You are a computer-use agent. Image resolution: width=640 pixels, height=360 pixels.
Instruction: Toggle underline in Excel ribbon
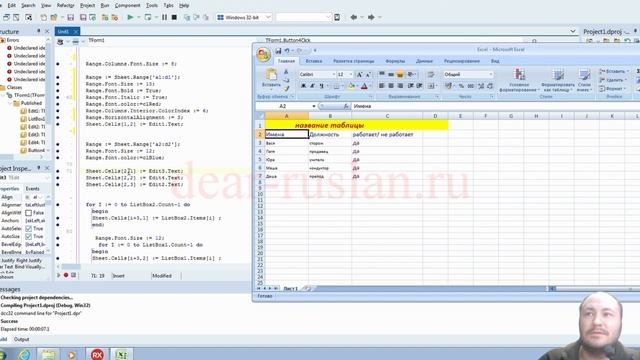321,86
